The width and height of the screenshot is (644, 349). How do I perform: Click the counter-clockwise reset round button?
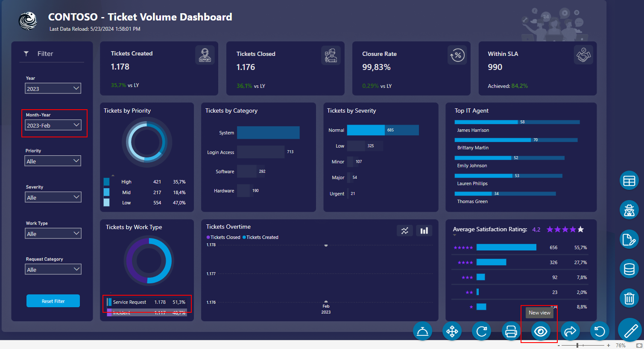600,331
